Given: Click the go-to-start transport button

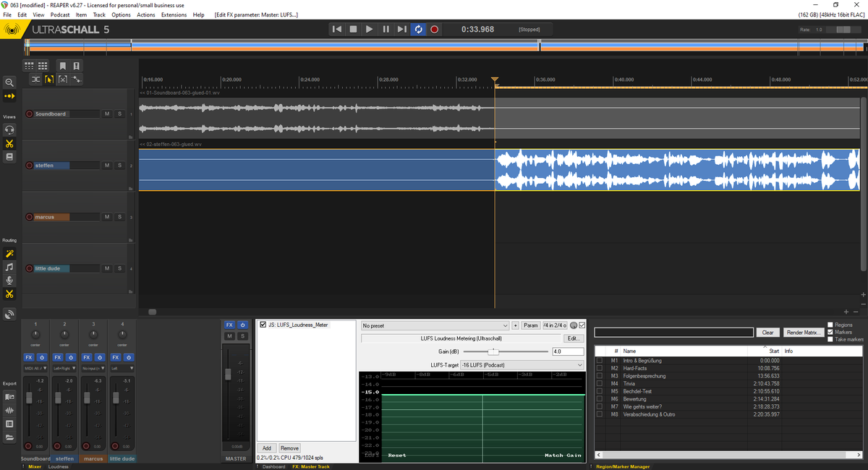Looking at the screenshot, I should click(337, 29).
